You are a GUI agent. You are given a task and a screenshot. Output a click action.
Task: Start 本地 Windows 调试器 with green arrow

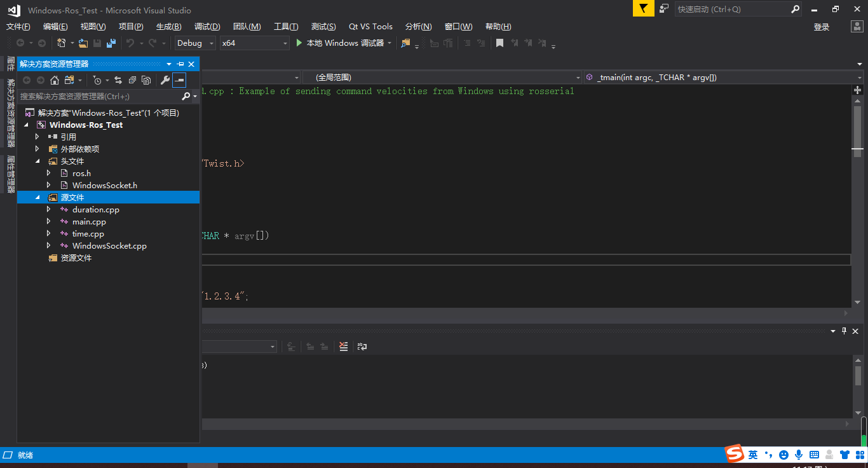coord(300,43)
